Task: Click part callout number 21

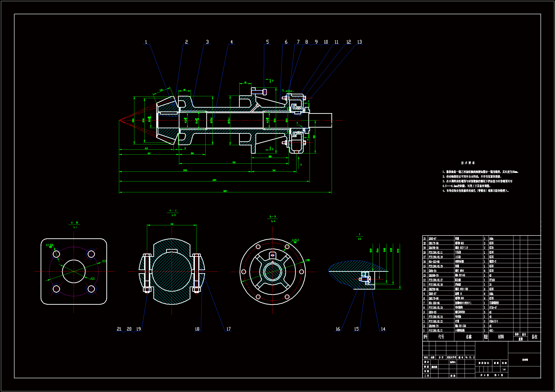Action: pyautogui.click(x=119, y=329)
